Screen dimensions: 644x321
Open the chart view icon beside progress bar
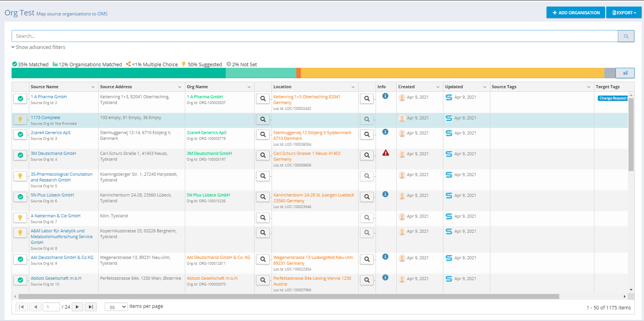pos(625,73)
